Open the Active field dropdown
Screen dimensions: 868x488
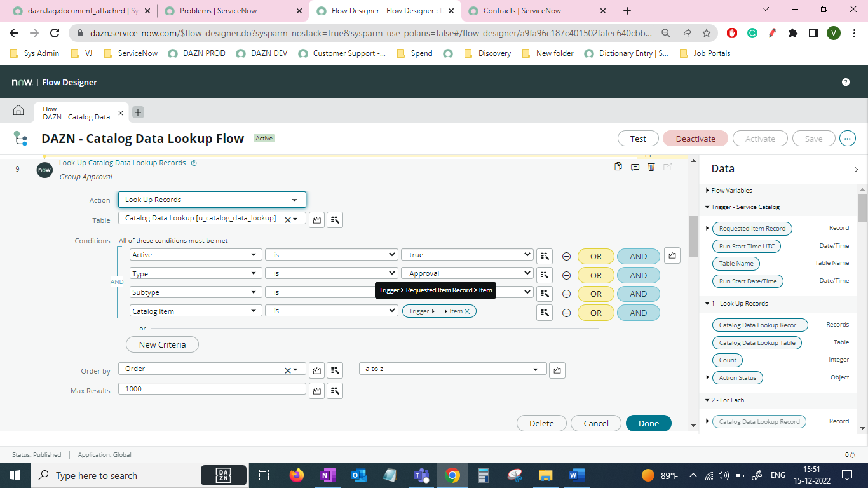[x=196, y=255]
